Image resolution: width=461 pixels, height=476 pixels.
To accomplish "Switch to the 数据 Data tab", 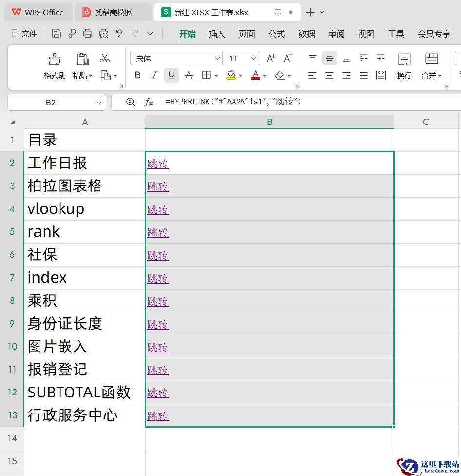I will 307,34.
